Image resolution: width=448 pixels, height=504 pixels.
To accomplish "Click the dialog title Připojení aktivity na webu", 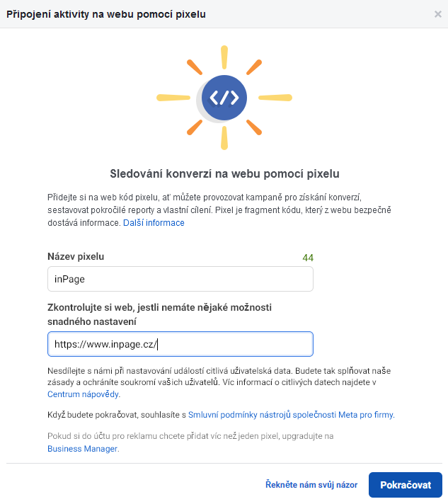I will point(106,14).
